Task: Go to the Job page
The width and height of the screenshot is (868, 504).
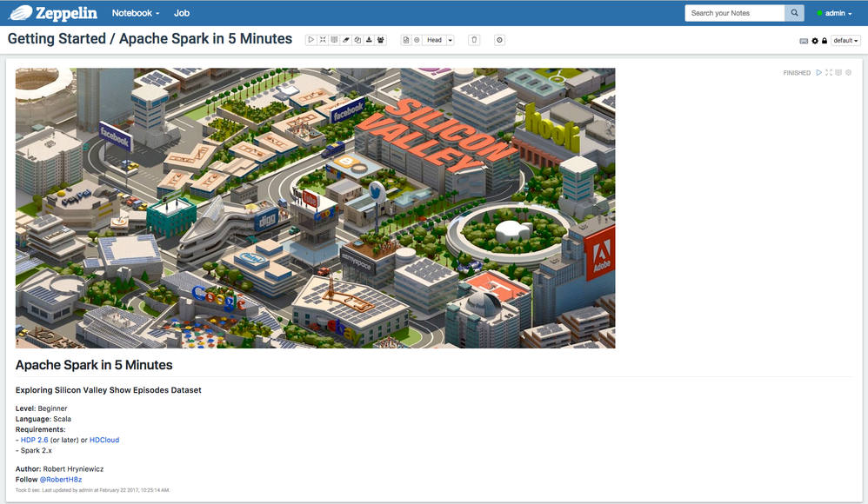Action: point(182,13)
